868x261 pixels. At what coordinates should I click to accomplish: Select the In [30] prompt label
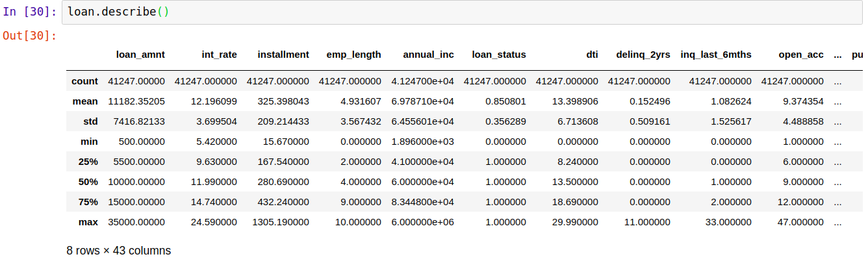point(30,12)
